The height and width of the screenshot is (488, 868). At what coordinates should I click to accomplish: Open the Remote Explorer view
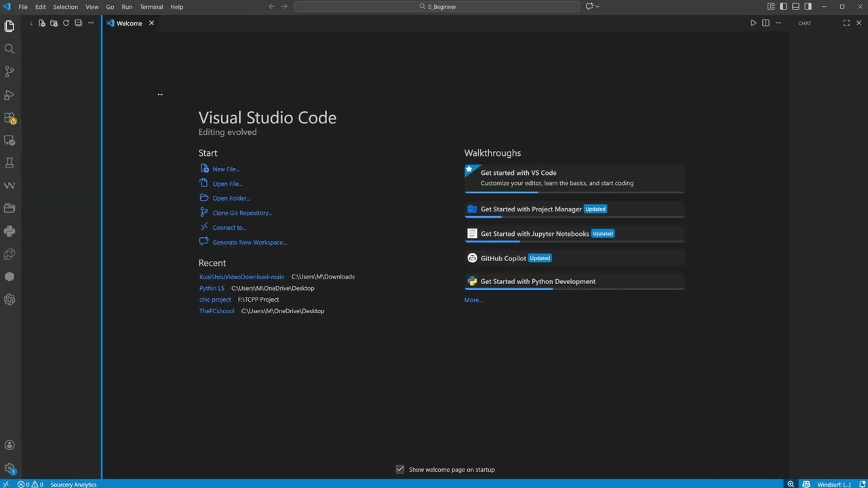click(x=9, y=140)
